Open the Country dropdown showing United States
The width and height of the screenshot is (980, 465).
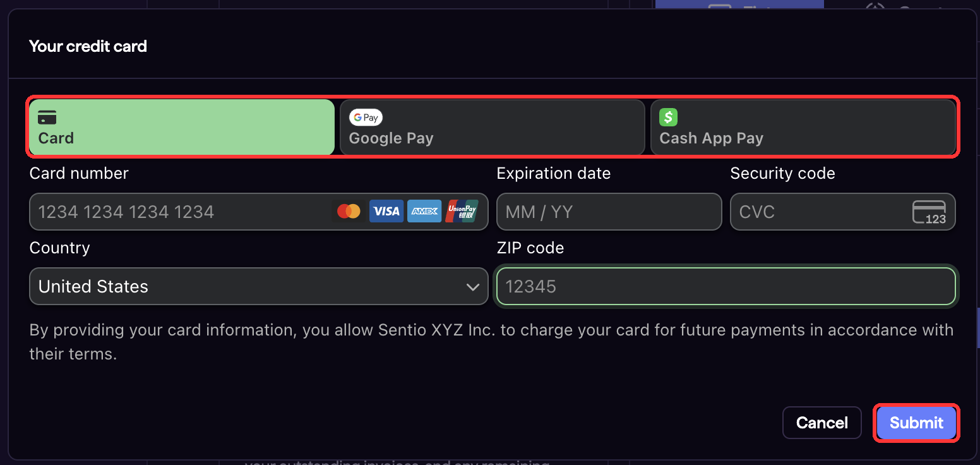(x=259, y=286)
